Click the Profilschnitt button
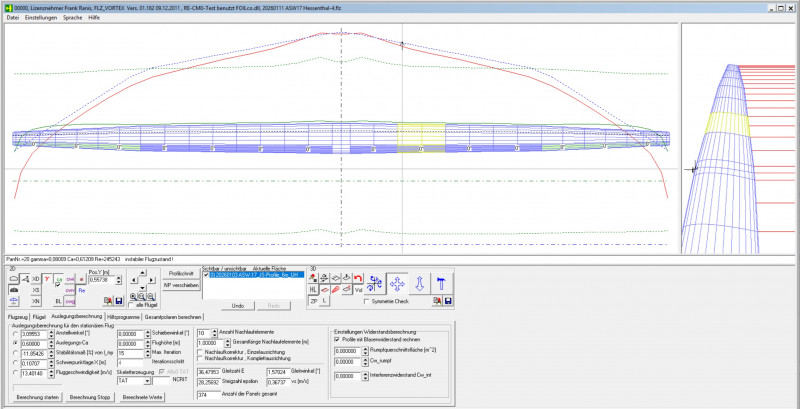The image size is (800, 409). [x=181, y=273]
